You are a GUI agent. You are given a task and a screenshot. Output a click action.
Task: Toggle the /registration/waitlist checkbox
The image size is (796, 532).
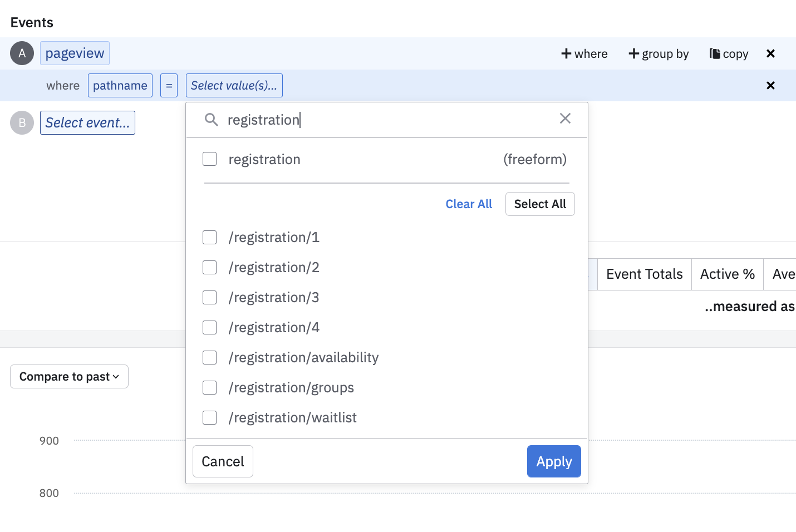click(210, 418)
